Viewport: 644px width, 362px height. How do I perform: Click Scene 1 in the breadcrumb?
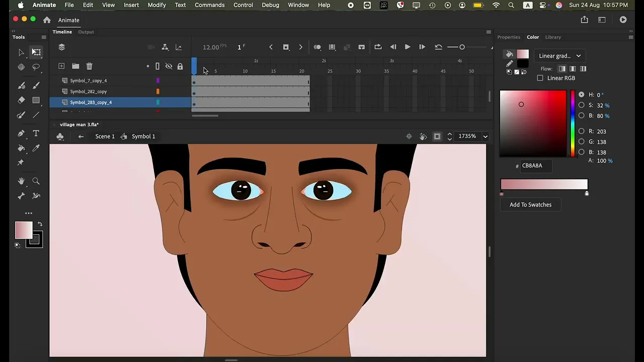click(x=105, y=136)
